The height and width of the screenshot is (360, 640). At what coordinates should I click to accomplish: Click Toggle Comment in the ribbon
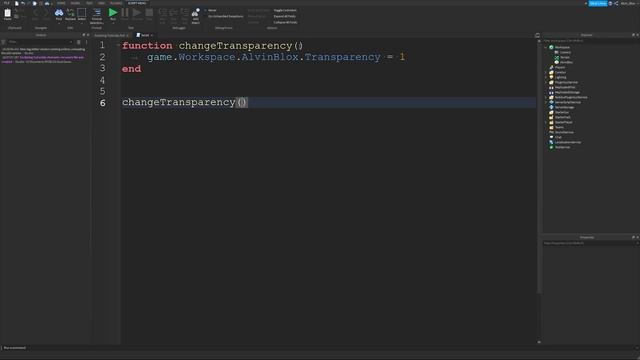pos(285,10)
